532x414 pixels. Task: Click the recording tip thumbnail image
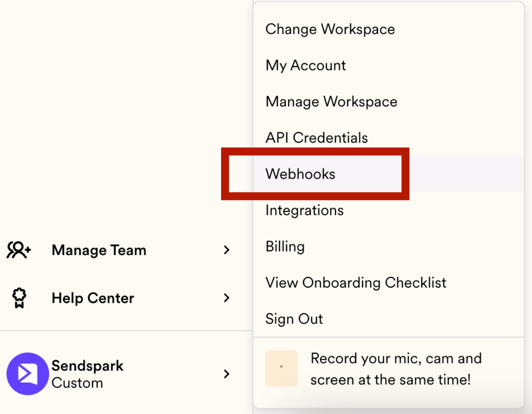[281, 368]
